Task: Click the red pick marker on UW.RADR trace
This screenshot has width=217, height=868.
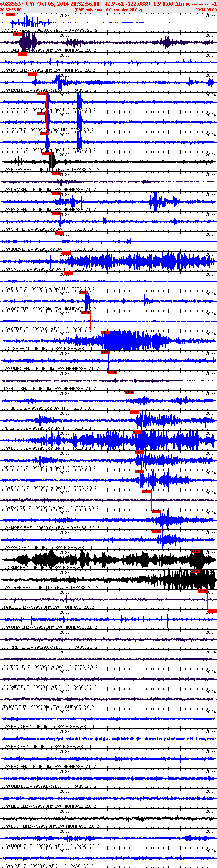Action: point(147,492)
